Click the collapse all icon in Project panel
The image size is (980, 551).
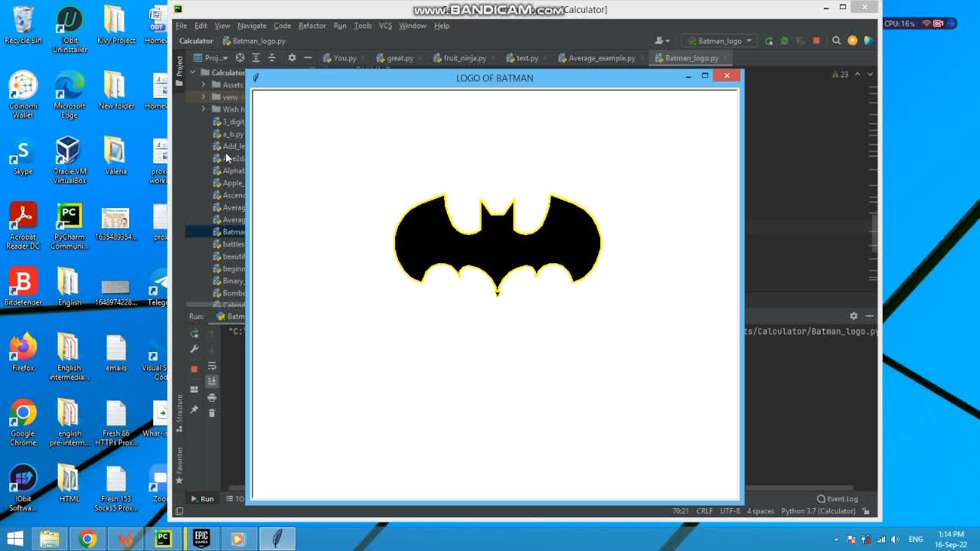pyautogui.click(x=272, y=57)
